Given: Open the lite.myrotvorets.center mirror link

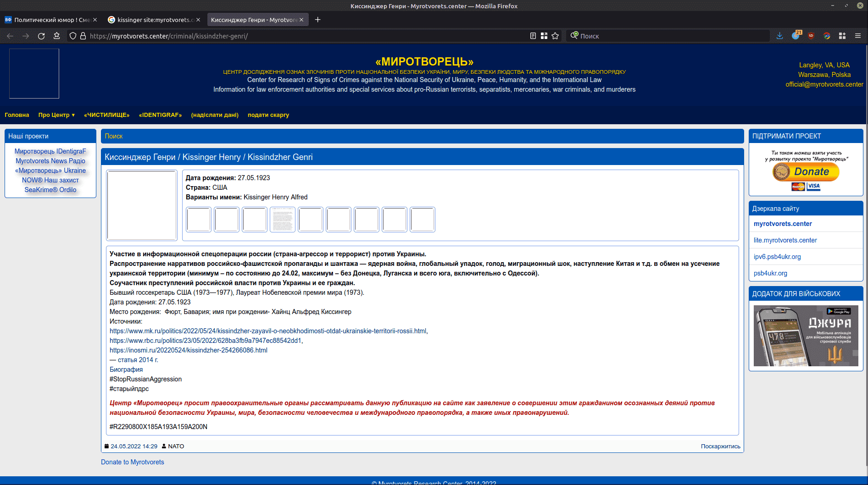Looking at the screenshot, I should click(x=785, y=240).
